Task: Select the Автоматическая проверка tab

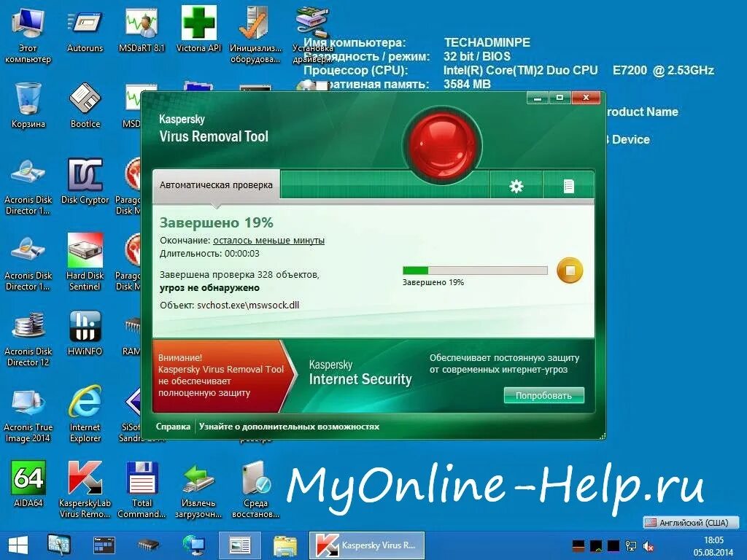Action: coord(216,184)
